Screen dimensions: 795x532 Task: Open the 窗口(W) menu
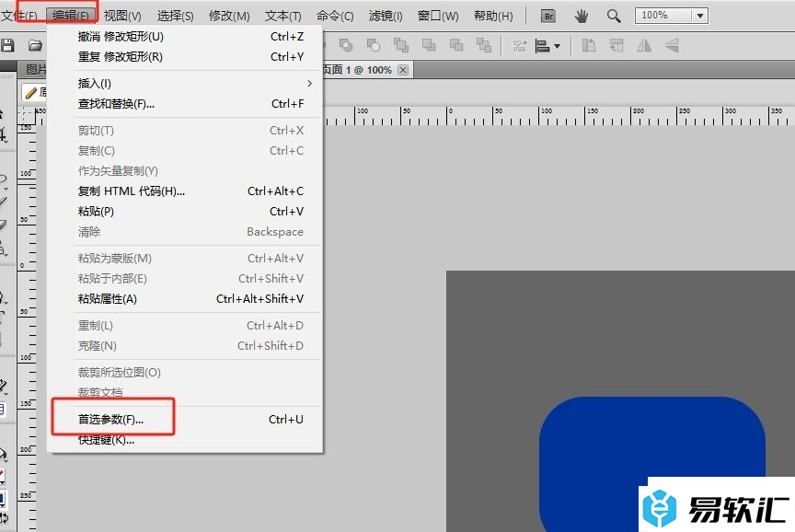(438, 17)
